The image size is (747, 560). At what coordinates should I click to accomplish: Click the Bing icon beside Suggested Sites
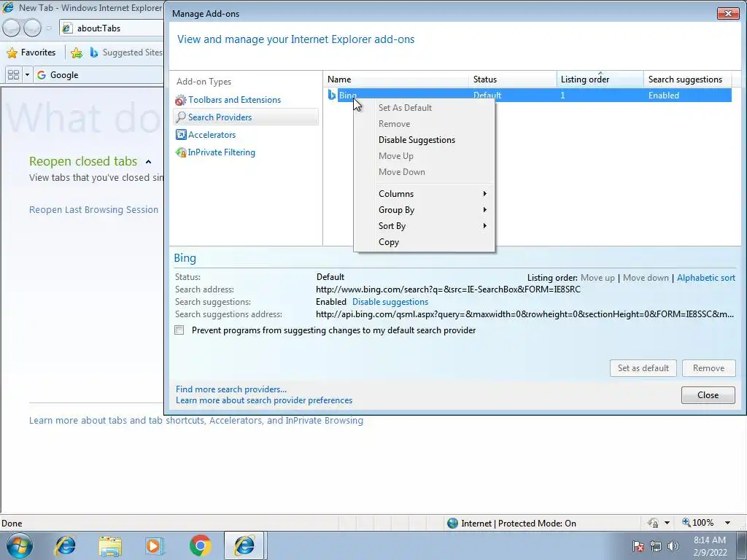point(94,52)
